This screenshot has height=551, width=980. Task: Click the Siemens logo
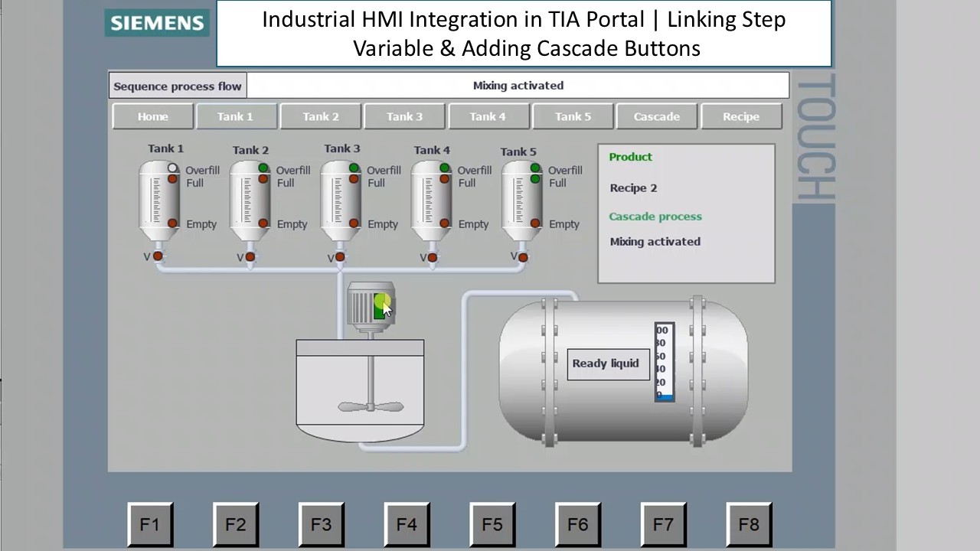point(157,22)
